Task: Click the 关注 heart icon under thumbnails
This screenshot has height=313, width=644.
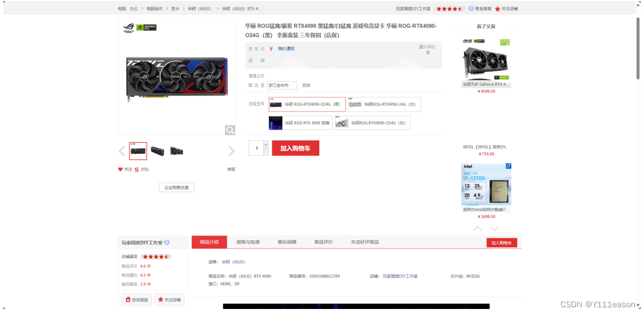Action: [x=120, y=169]
